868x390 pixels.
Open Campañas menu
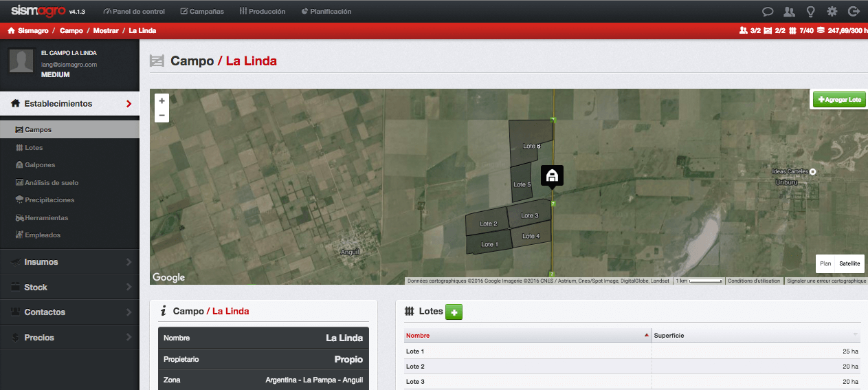pyautogui.click(x=202, y=12)
